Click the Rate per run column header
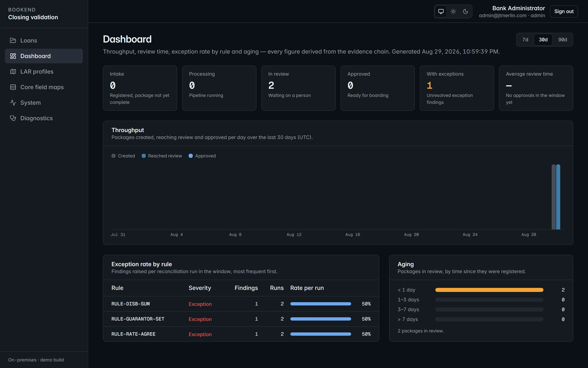Viewport: 588px width, 368px height. (x=307, y=288)
